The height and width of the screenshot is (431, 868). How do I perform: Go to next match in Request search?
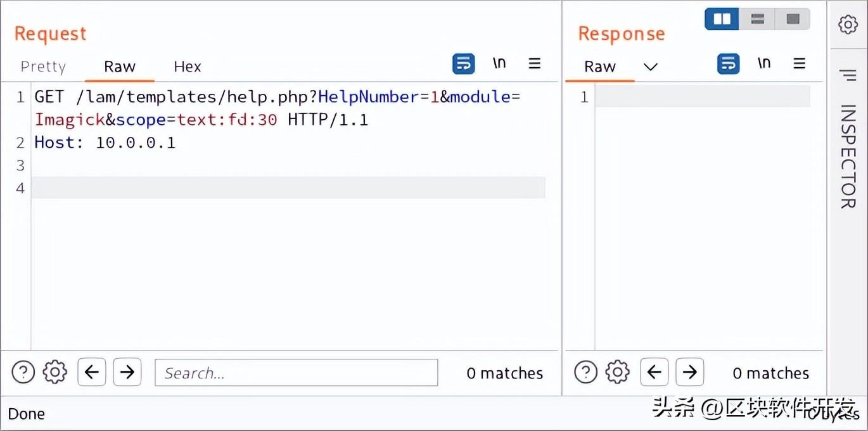tap(127, 372)
